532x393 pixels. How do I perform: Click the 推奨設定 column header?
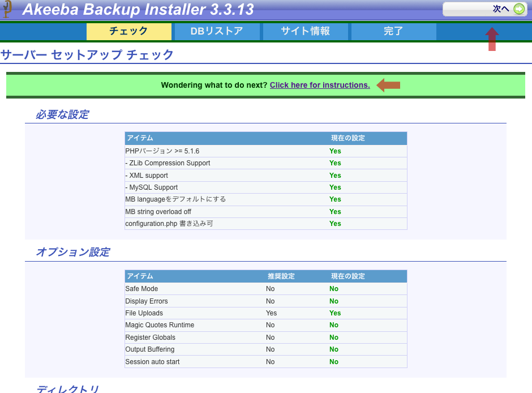click(x=281, y=276)
